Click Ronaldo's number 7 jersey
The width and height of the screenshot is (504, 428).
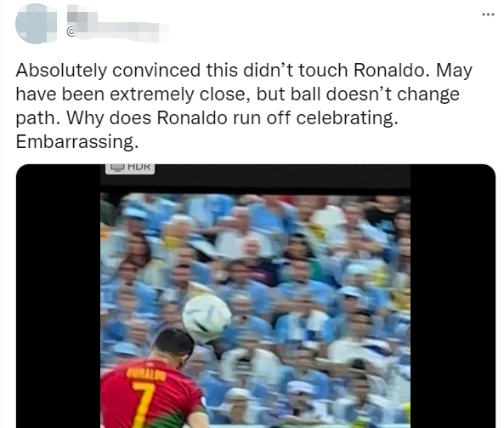[144, 402]
